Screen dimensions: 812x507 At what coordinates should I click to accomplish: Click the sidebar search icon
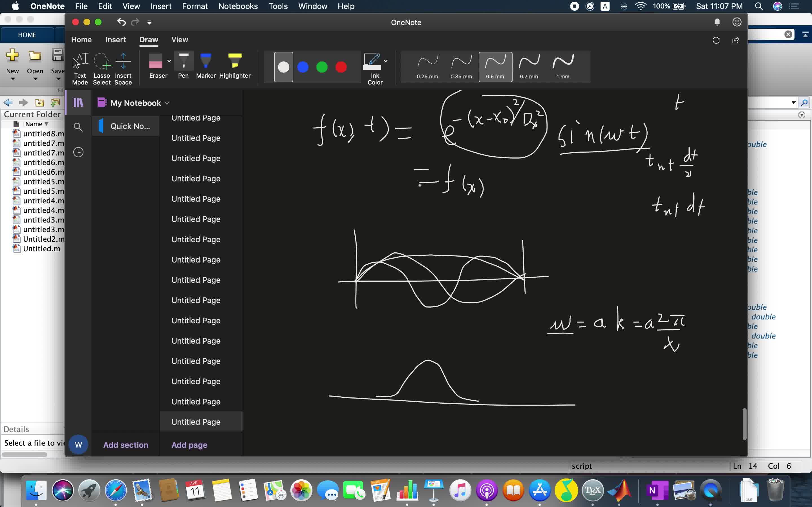[x=78, y=127]
